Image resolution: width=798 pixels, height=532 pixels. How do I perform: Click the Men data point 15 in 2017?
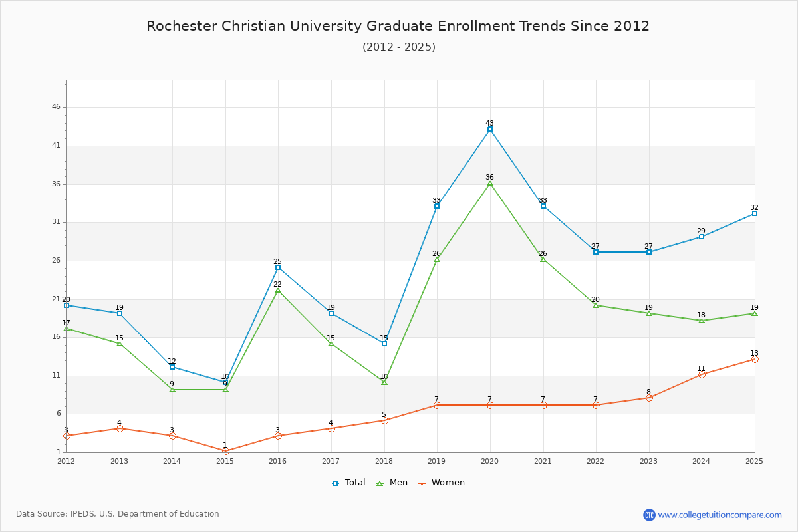pos(331,344)
